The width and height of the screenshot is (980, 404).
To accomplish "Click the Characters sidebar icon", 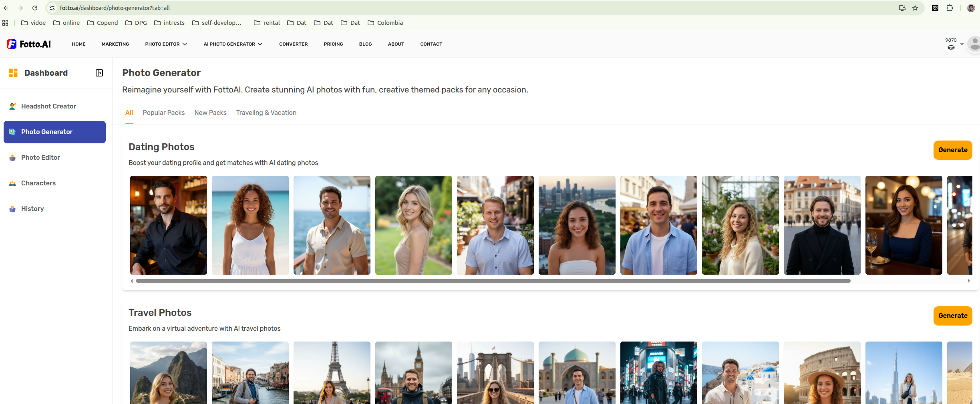I will coord(12,183).
